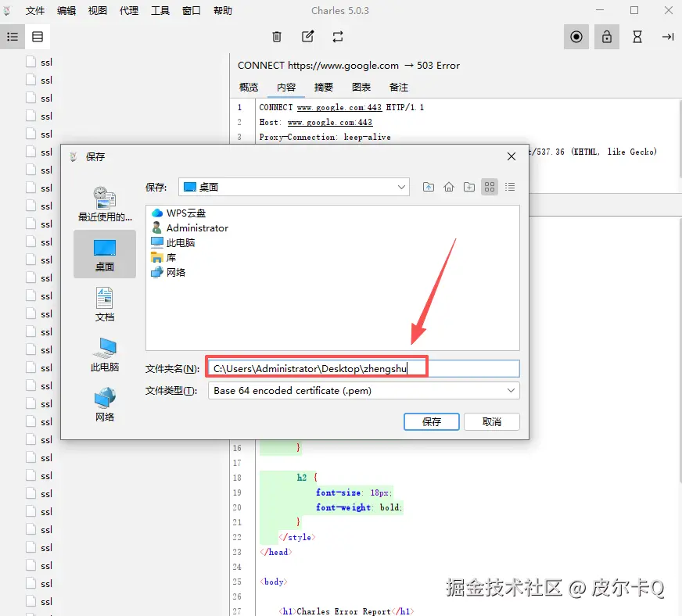Viewport: 682px width, 616px height.
Task: Select 库 in file list
Action: [163, 257]
